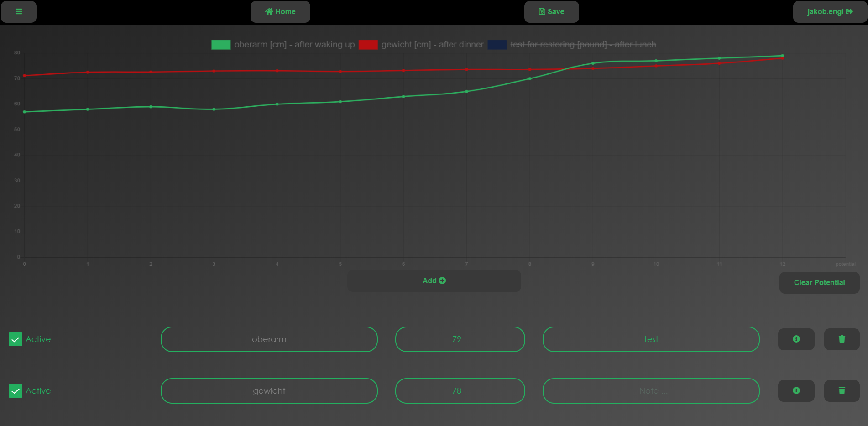Add a new measurement entry
The image size is (868, 426).
click(x=434, y=281)
